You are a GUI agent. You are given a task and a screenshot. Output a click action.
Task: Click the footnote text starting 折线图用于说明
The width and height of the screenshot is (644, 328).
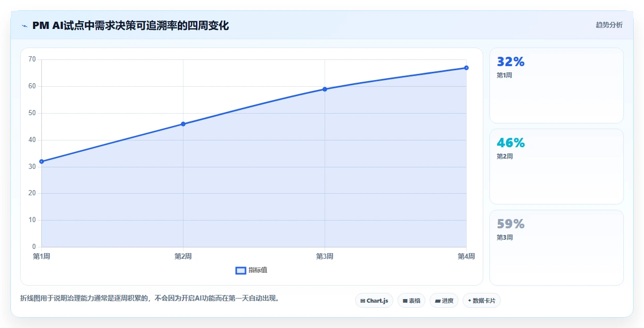150,298
